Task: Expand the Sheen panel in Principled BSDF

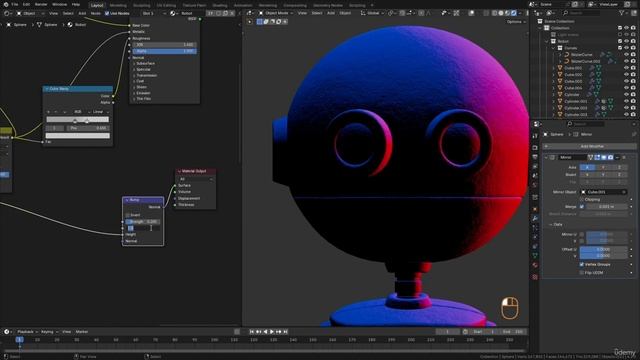Action: tap(141, 87)
